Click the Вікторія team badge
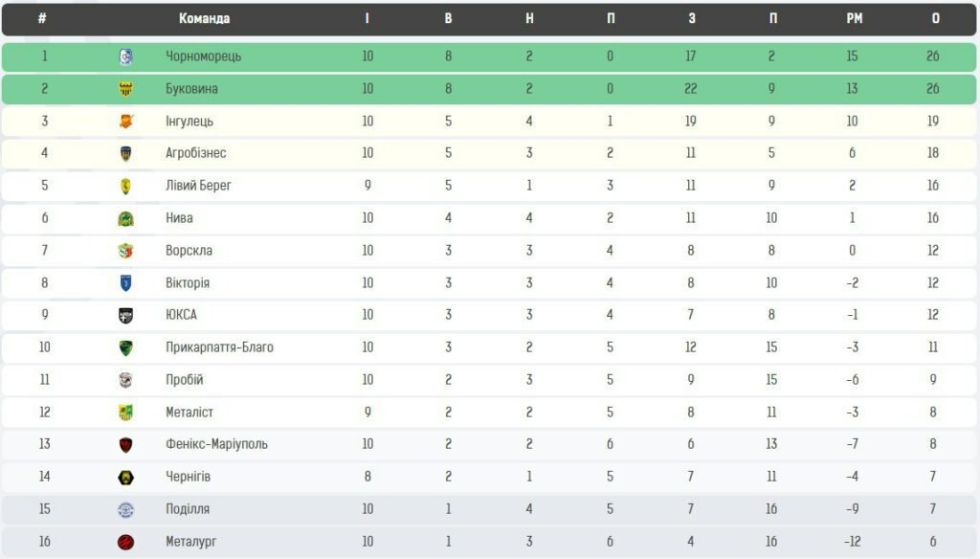The height and width of the screenshot is (559, 980). click(x=125, y=283)
